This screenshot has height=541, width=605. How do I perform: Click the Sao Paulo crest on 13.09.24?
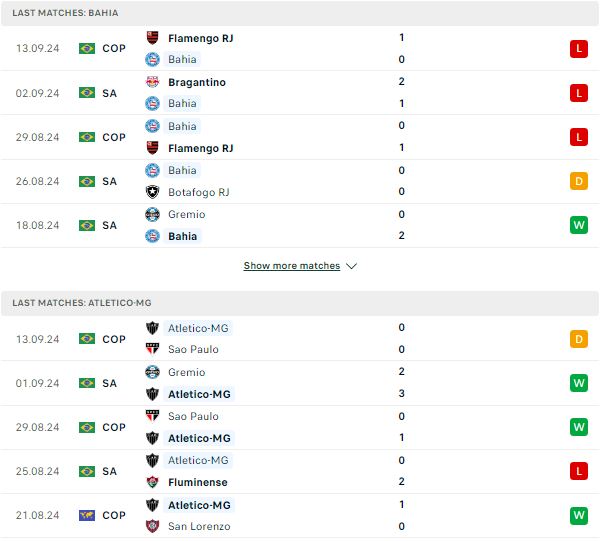152,349
